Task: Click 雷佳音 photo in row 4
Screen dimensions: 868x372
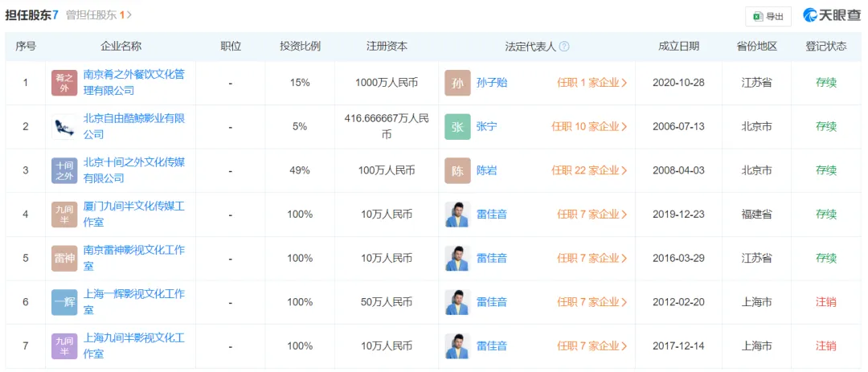Action: pyautogui.click(x=457, y=215)
